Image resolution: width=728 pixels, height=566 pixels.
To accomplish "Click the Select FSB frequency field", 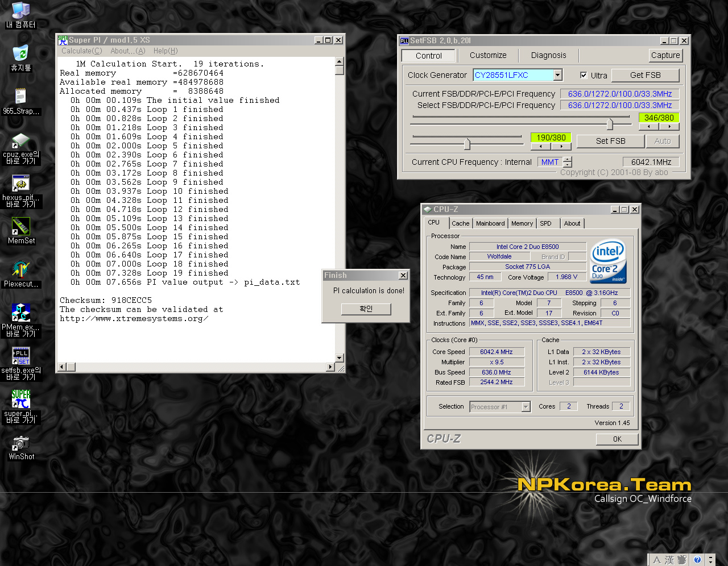I will click(x=620, y=105).
